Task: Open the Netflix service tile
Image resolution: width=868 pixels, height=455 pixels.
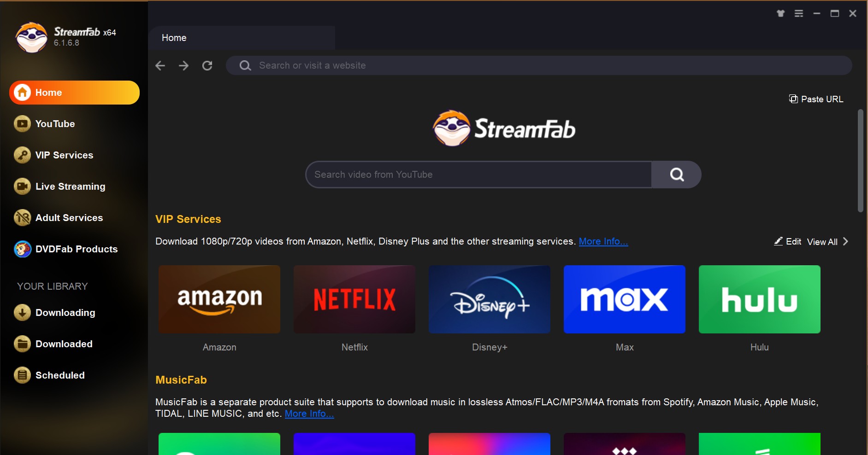Action: pyautogui.click(x=354, y=299)
